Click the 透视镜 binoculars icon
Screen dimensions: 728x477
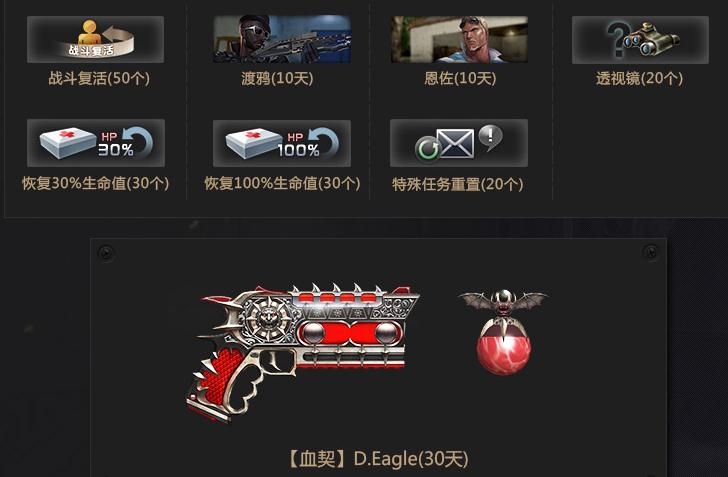640,39
